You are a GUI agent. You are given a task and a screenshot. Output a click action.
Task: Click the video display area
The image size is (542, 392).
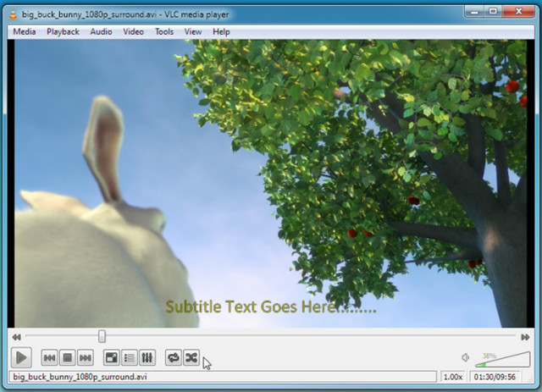[x=271, y=183]
